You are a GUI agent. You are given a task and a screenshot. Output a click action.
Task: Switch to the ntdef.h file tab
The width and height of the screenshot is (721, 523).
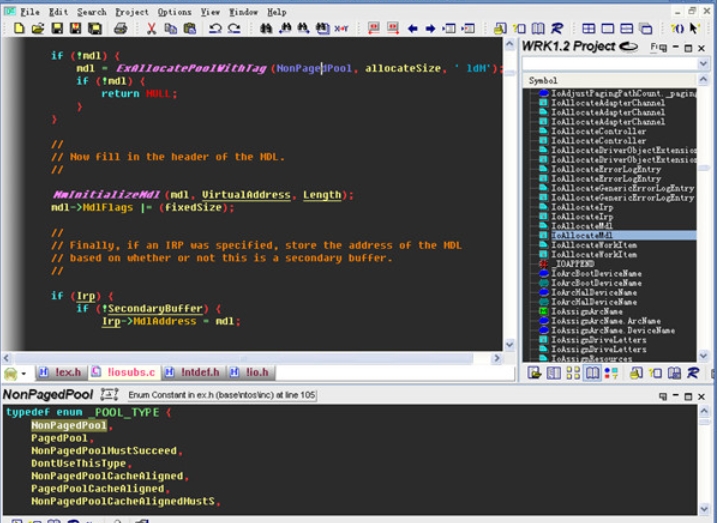tap(196, 372)
